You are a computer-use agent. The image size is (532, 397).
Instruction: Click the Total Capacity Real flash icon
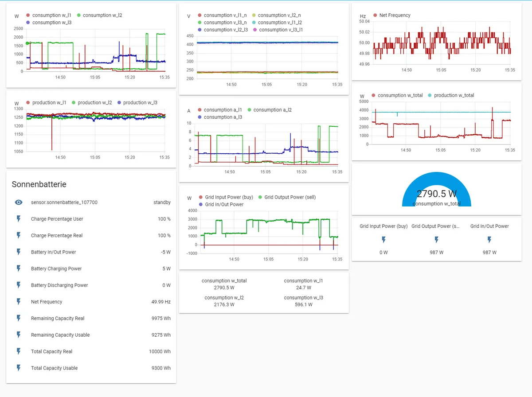pyautogui.click(x=19, y=351)
